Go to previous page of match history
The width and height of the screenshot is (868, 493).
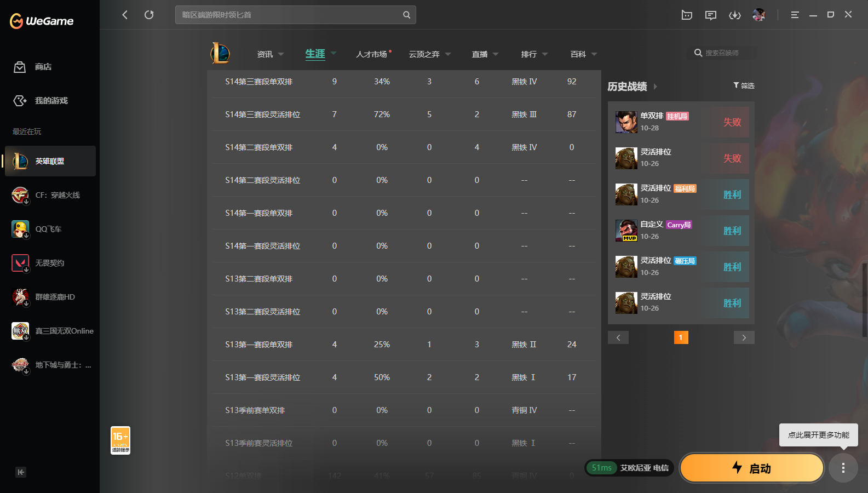(618, 337)
